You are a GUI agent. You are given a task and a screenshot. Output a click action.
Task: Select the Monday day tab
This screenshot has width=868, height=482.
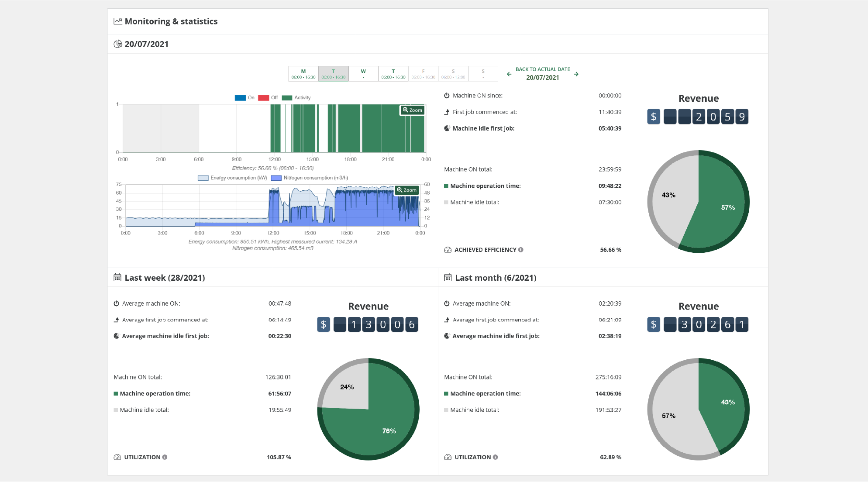(303, 74)
